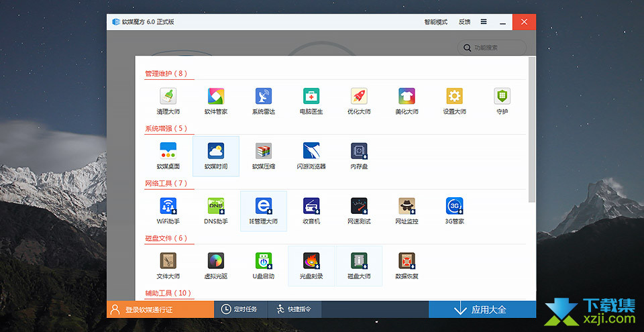Close the 软媒魔方 window

pyautogui.click(x=524, y=22)
